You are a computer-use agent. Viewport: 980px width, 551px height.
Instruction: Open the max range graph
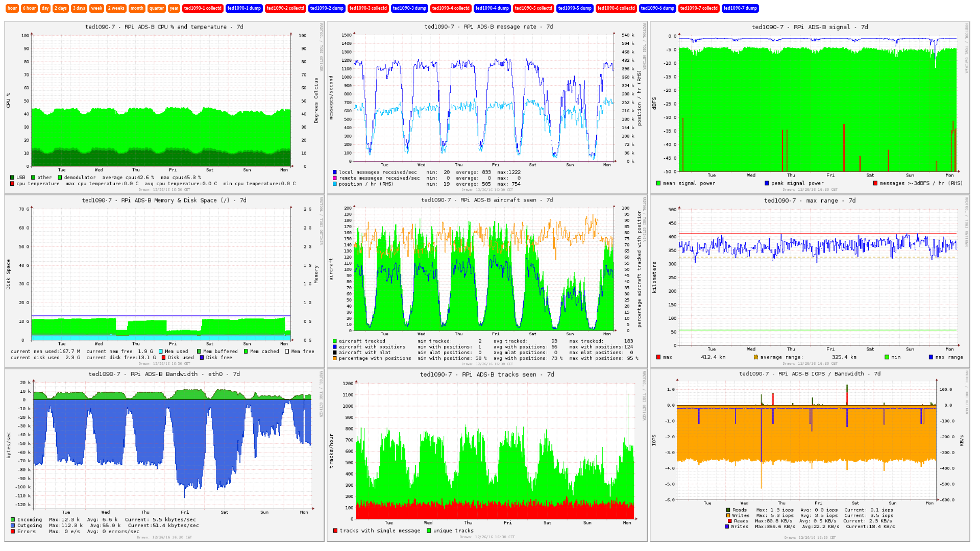pos(809,275)
